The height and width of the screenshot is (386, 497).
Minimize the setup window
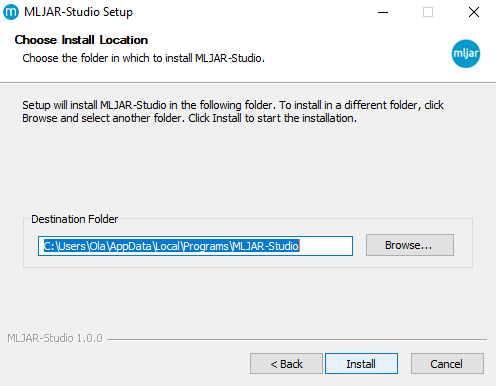(383, 13)
